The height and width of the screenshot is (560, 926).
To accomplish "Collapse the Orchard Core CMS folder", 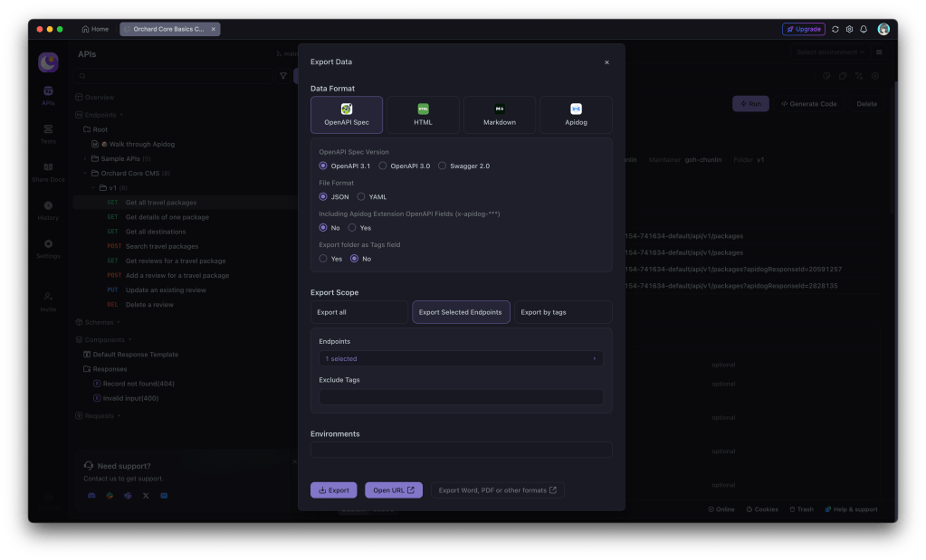I will pyautogui.click(x=85, y=173).
